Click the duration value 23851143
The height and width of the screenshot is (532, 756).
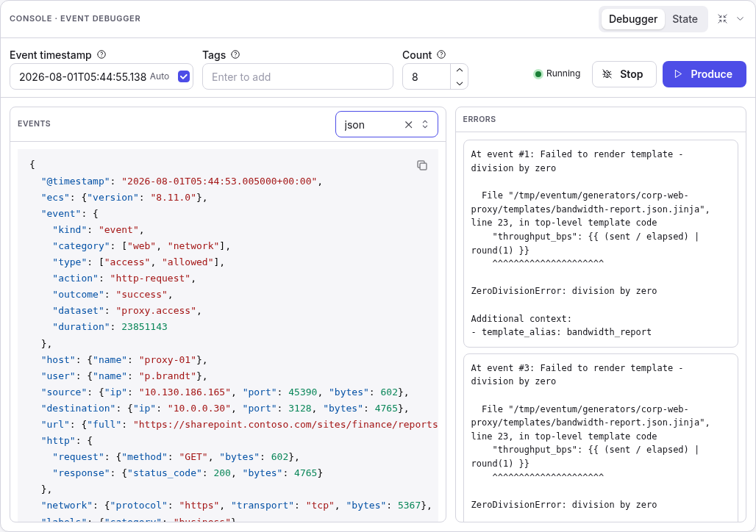coord(144,327)
